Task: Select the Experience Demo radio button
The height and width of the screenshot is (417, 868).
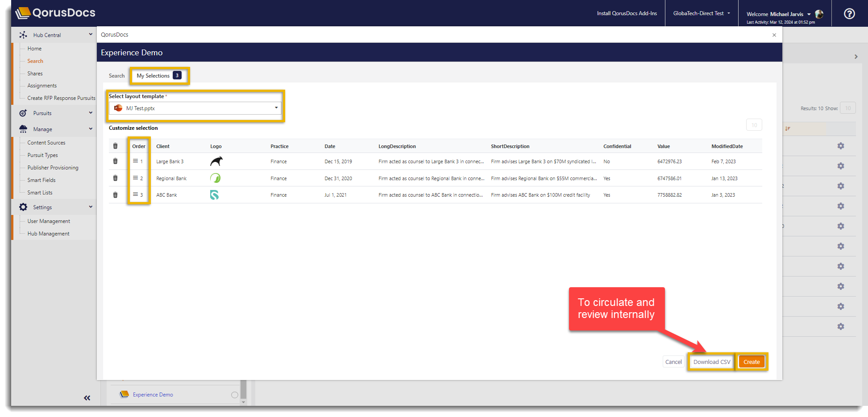Action: pyautogui.click(x=234, y=395)
